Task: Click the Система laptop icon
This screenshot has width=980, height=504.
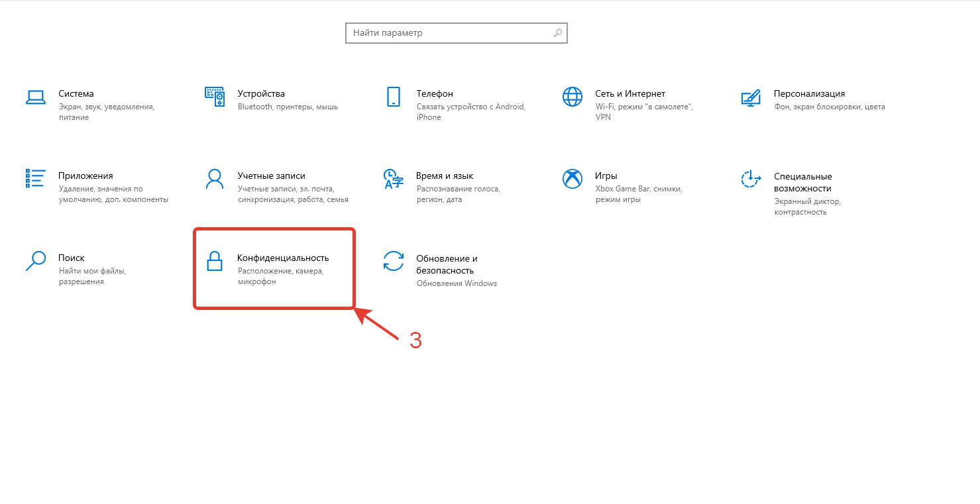Action: (35, 97)
